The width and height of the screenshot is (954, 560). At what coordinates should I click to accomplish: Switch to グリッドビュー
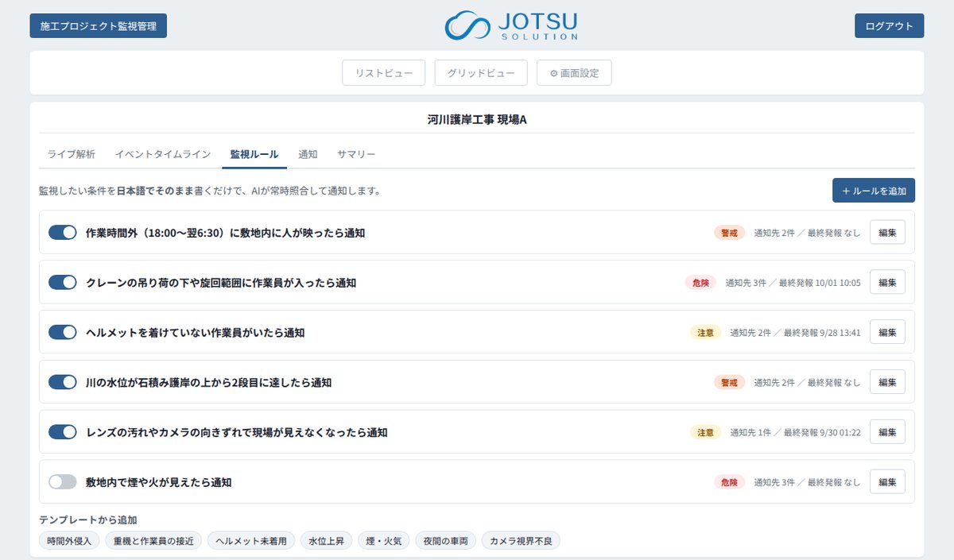click(481, 73)
